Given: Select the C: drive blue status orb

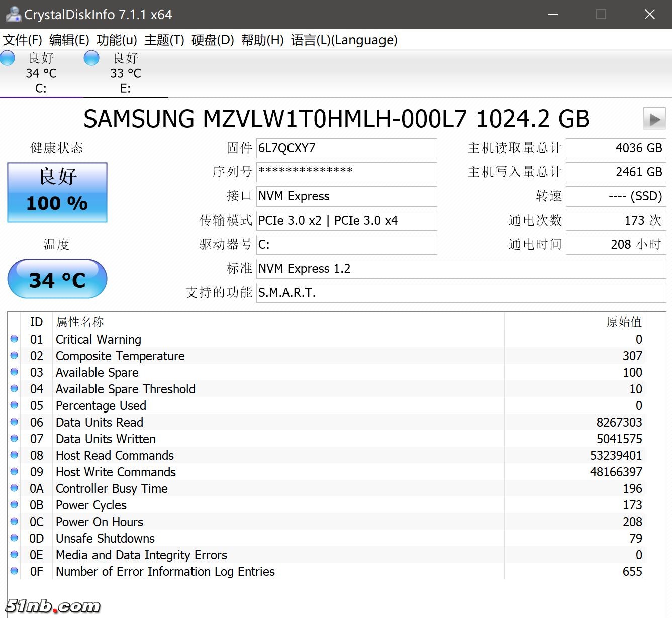Looking at the screenshot, I should [x=8, y=58].
